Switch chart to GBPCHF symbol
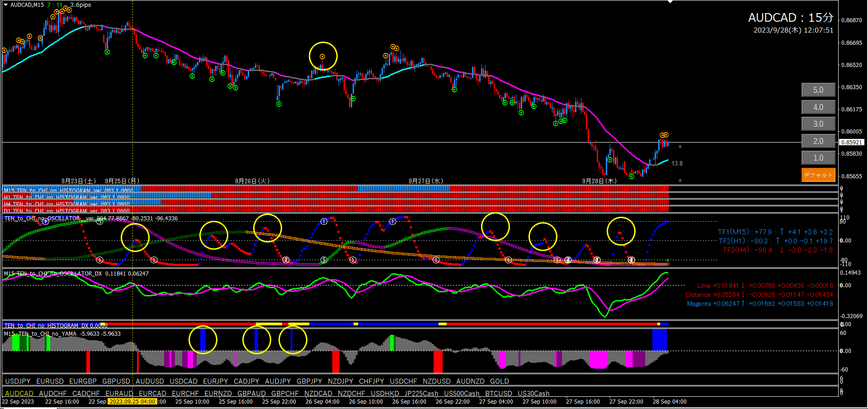This screenshot has width=868, height=409. 285,394
